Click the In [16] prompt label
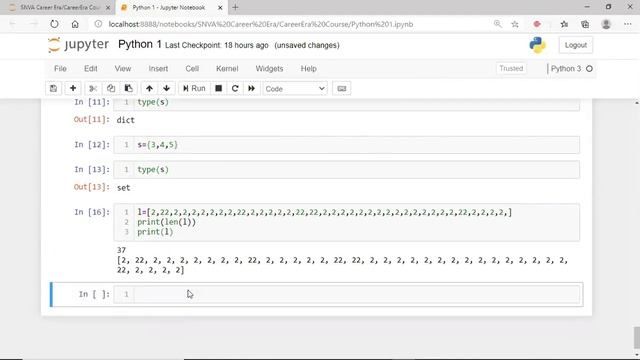This screenshot has width=640, height=360. pyautogui.click(x=92, y=212)
